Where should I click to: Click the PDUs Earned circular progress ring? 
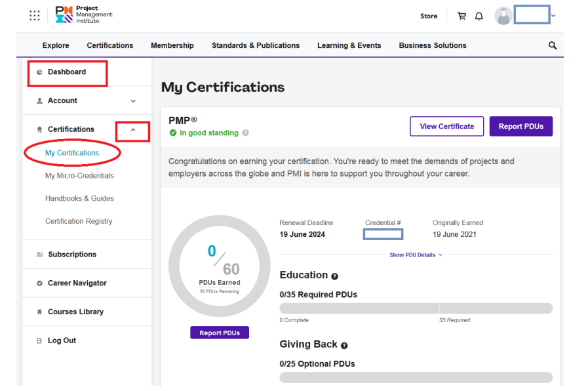coord(220,266)
